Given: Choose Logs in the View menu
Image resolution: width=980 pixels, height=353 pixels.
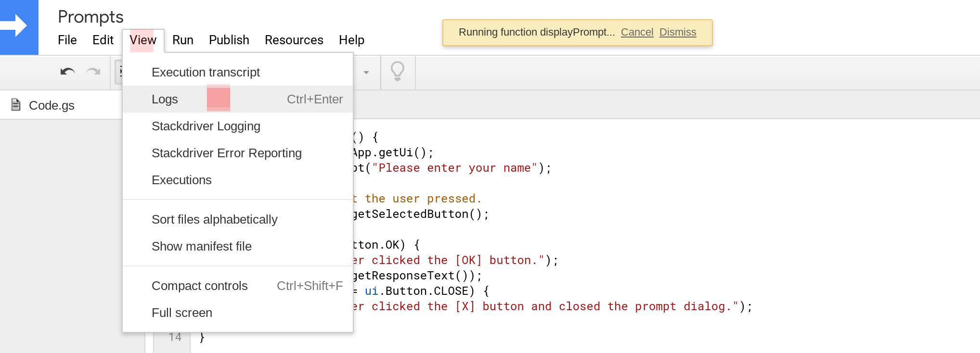Looking at the screenshot, I should tap(238, 99).
